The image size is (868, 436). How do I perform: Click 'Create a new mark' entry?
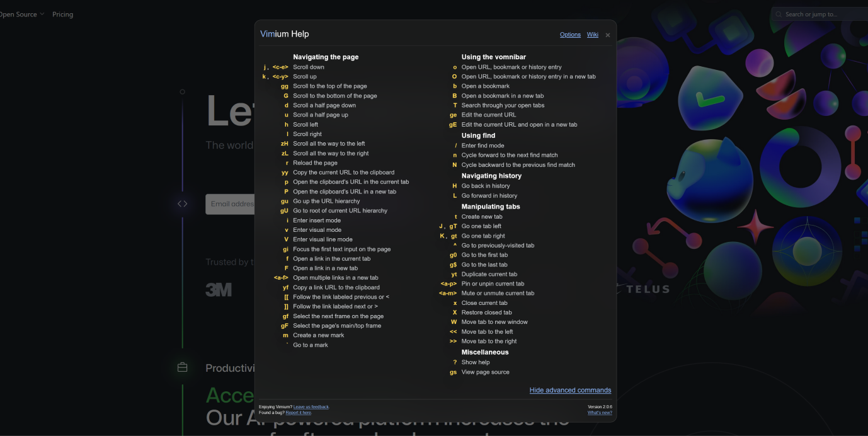319,335
